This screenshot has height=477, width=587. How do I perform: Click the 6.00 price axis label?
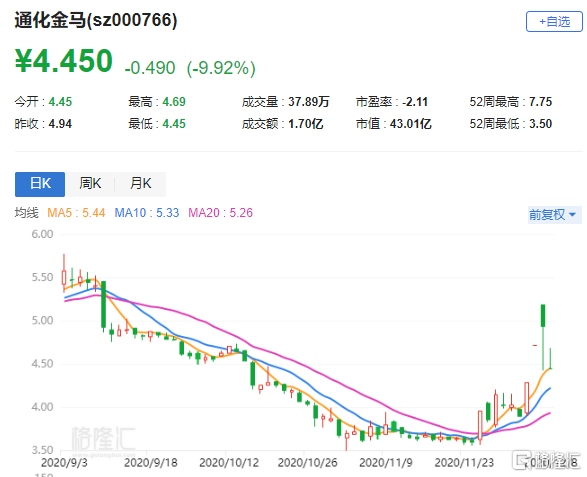[42, 234]
